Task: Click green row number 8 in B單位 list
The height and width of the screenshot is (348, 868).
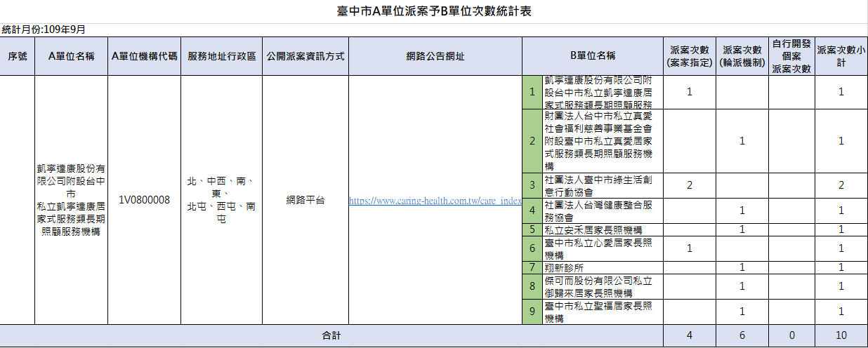Action: point(532,286)
